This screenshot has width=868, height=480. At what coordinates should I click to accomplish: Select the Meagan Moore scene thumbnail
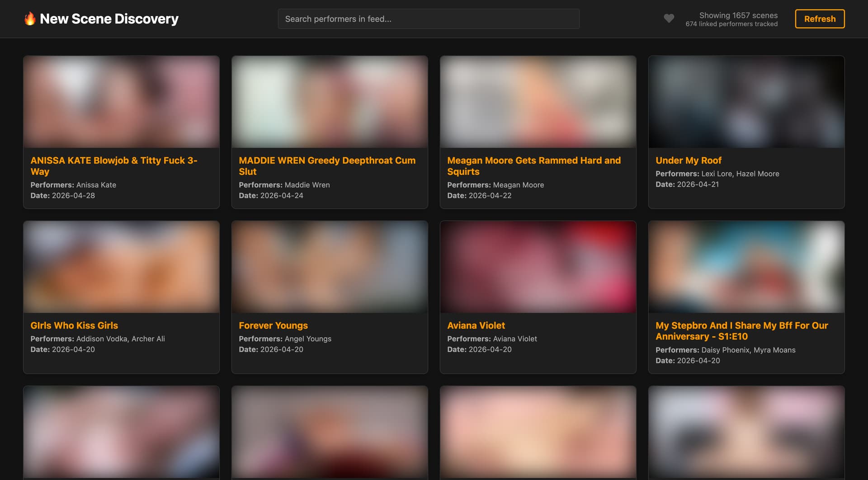coord(538,102)
